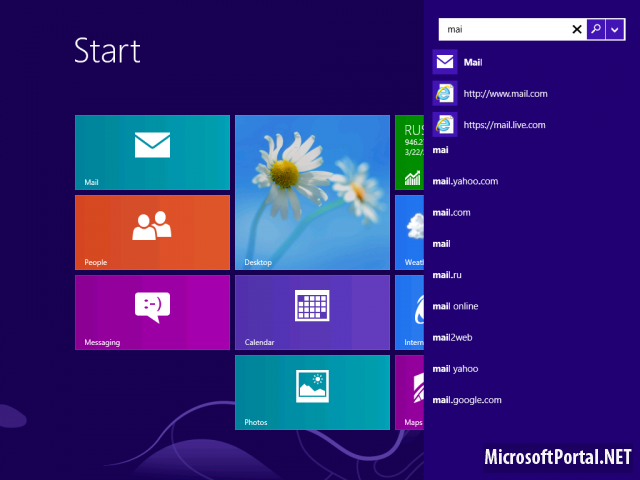Image resolution: width=640 pixels, height=480 pixels.
Task: Select the mail.yahoo.com suggestion
Action: coord(465,181)
